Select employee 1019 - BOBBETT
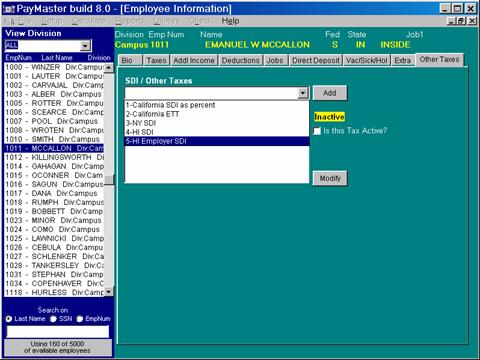Viewport: 480px width, 360px height. click(x=54, y=211)
